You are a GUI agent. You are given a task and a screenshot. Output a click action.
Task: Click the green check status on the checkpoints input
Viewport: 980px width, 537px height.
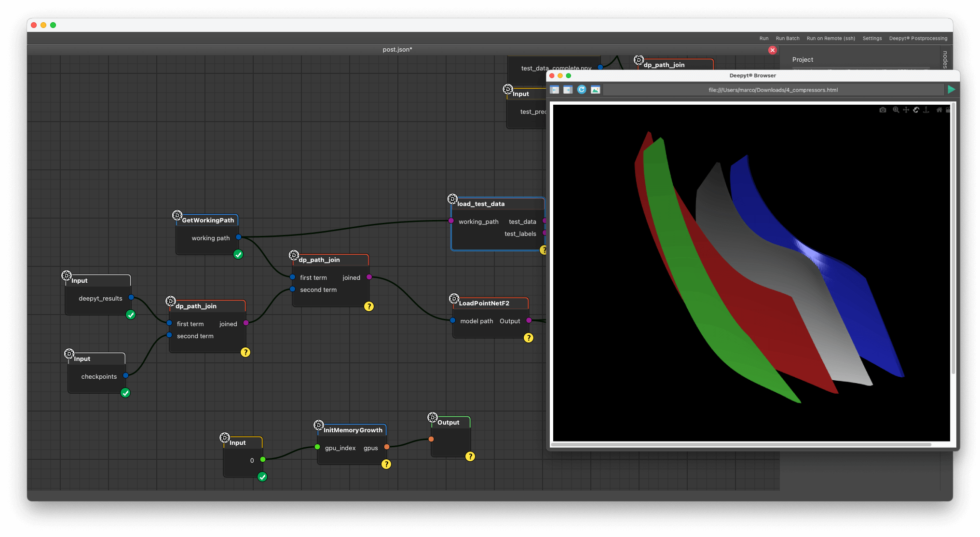click(125, 393)
